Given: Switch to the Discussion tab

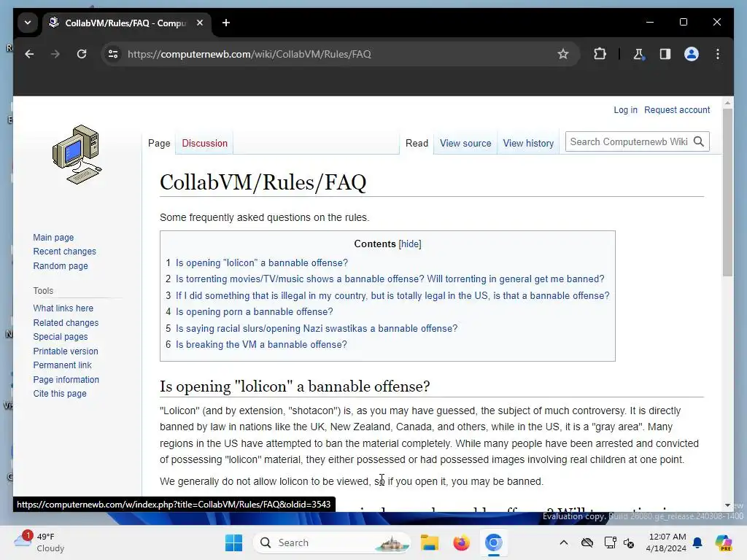Looking at the screenshot, I should [204, 144].
